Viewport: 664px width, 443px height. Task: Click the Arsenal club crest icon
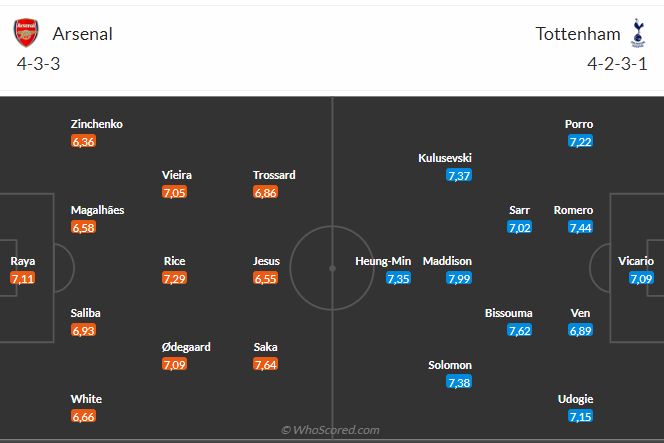tap(26, 33)
